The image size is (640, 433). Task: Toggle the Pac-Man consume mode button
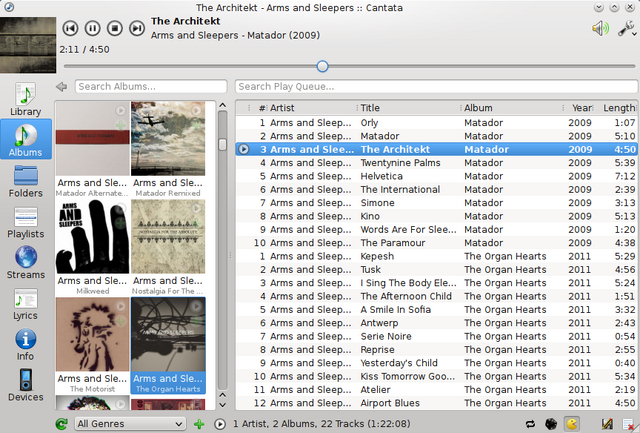pyautogui.click(x=572, y=424)
